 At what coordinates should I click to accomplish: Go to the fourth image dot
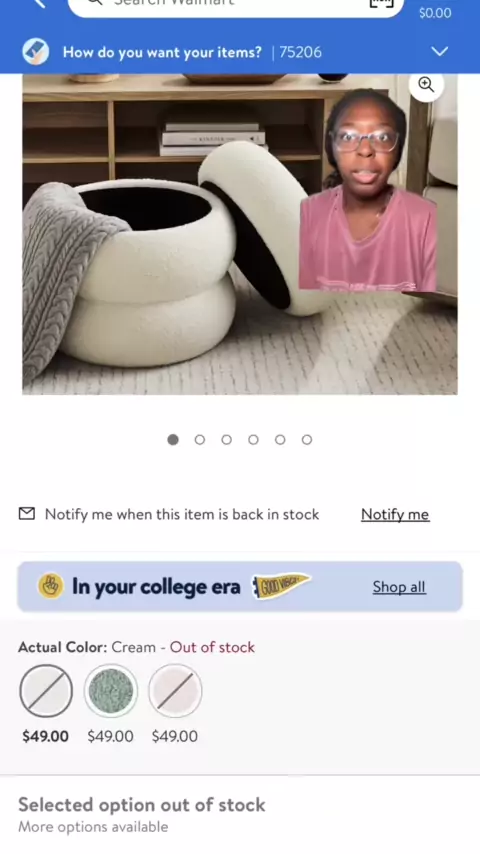point(253,440)
